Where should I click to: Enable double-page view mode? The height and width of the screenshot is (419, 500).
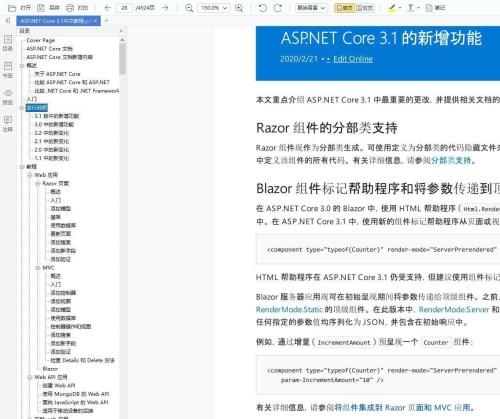coord(364,8)
